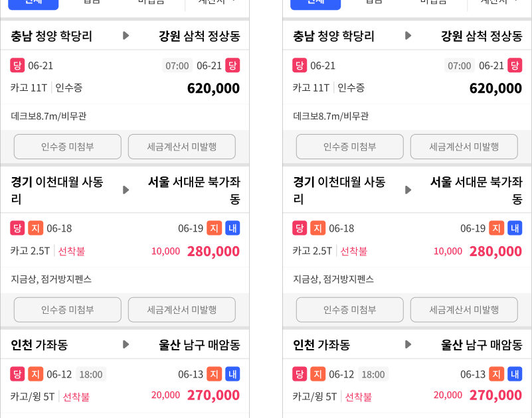Click the orange 지 badge before 06-18 in right panel
The width and height of the screenshot is (532, 418).
(x=318, y=228)
